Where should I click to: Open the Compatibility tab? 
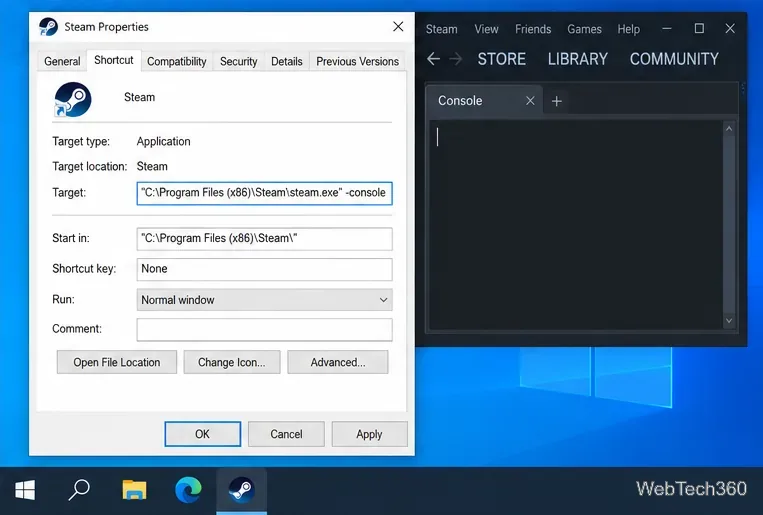177,61
